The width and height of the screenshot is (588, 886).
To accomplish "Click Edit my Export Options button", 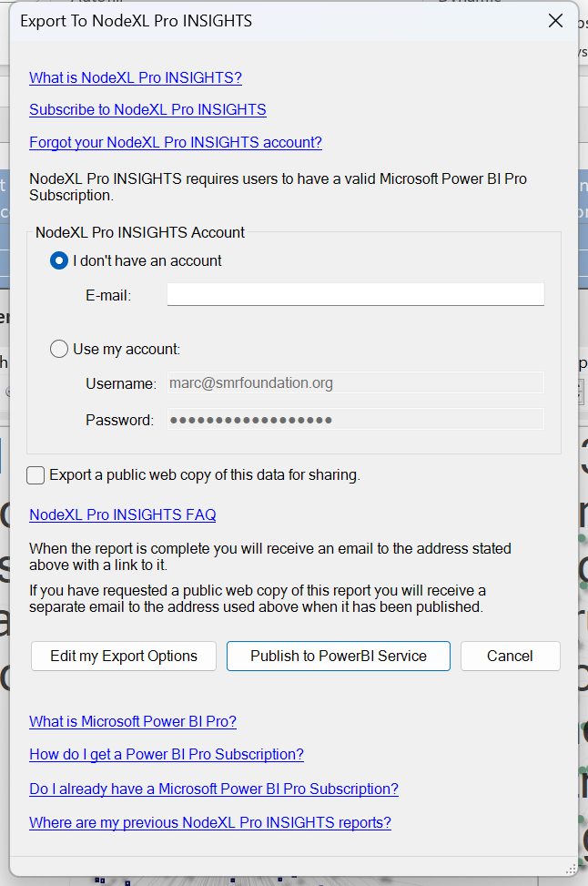I will tap(124, 656).
